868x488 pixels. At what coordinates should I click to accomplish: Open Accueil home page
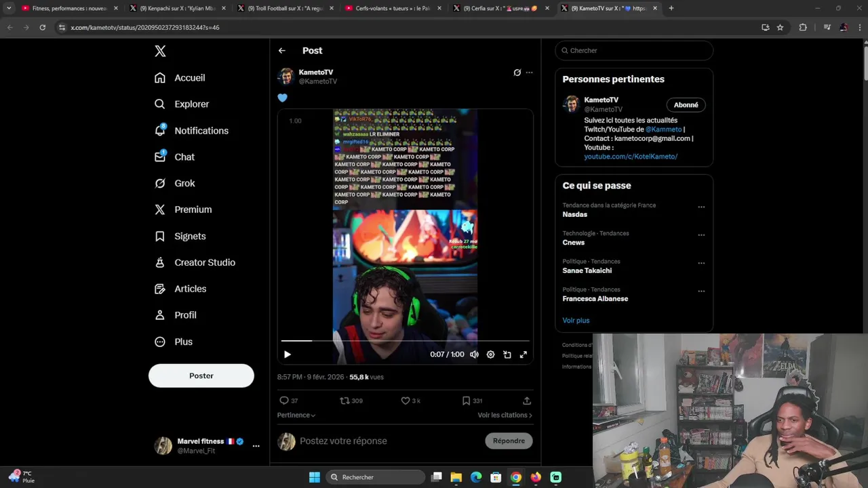tap(180, 78)
